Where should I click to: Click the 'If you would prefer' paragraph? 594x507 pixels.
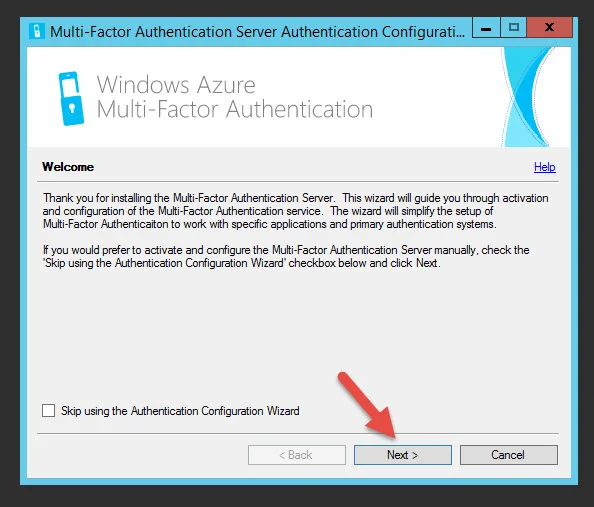pos(286,257)
